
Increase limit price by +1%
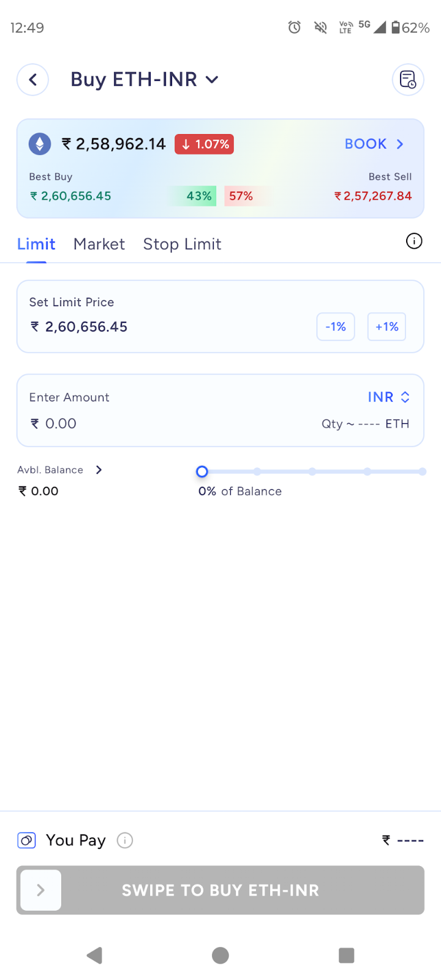pos(386,326)
